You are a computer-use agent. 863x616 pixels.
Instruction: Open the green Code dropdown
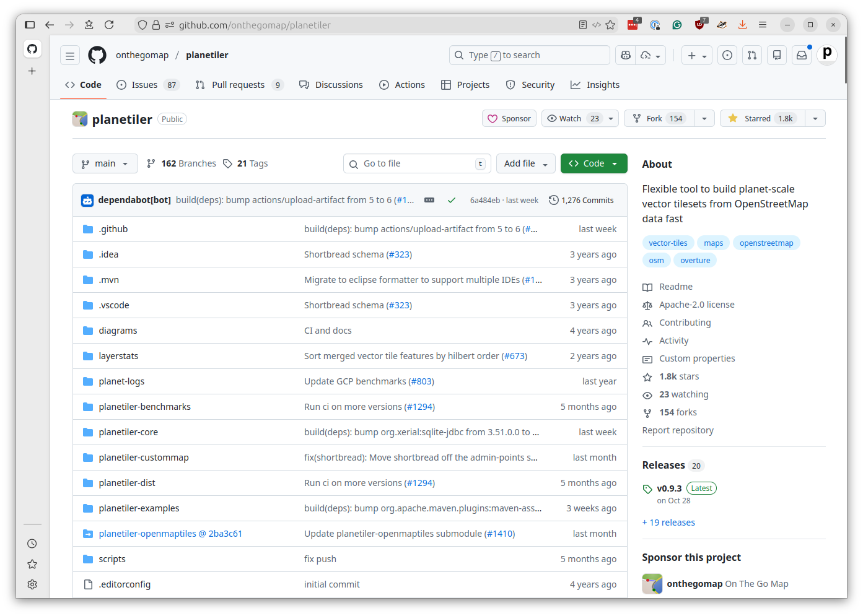593,163
